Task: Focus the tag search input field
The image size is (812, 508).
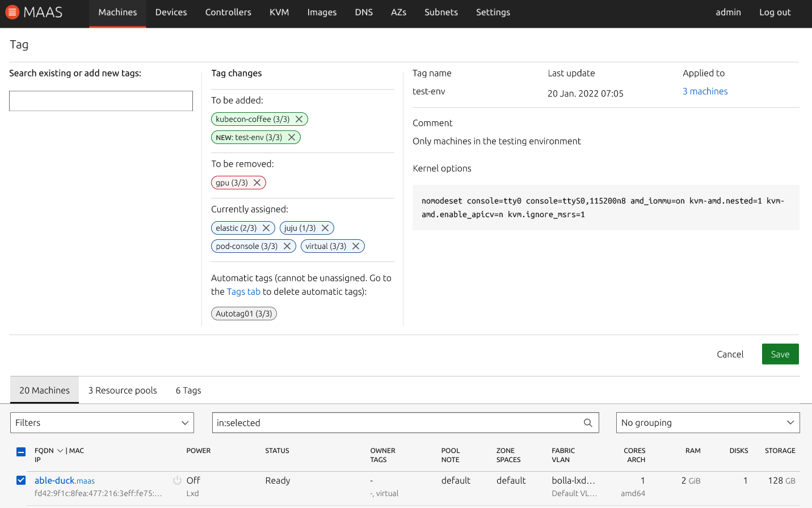Action: (x=101, y=101)
